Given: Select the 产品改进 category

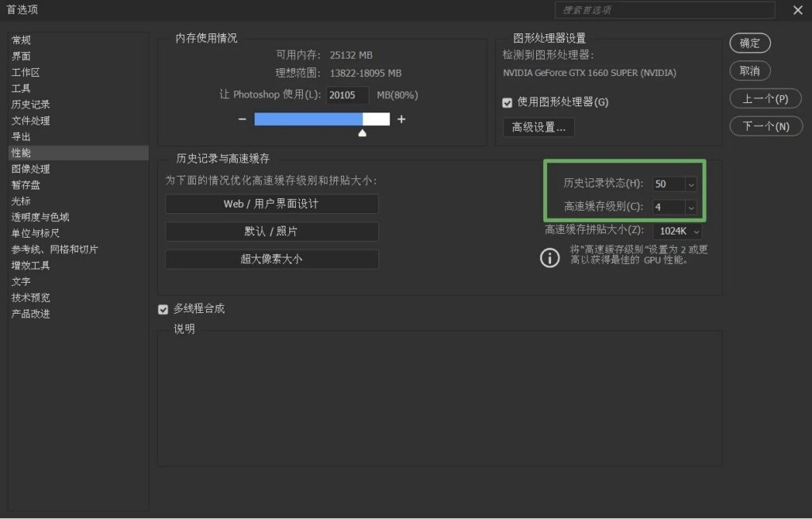Looking at the screenshot, I should (x=31, y=313).
